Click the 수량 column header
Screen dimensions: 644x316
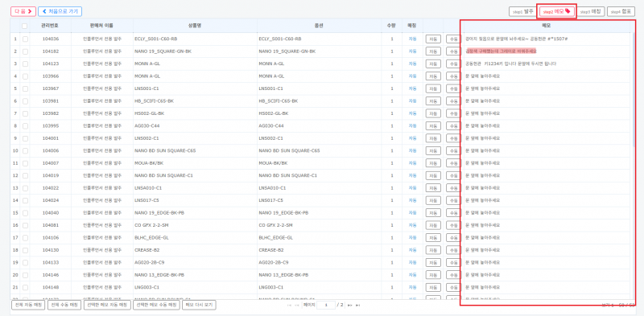pos(391,26)
